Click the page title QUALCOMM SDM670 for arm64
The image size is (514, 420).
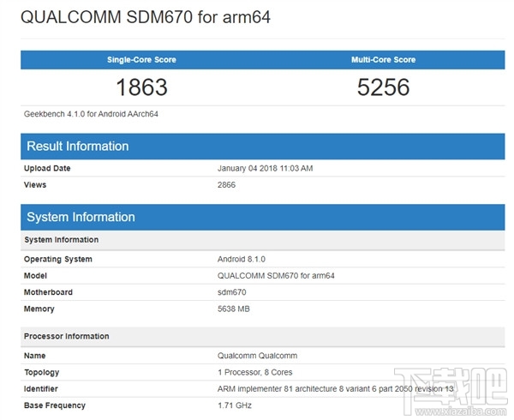coord(146,17)
